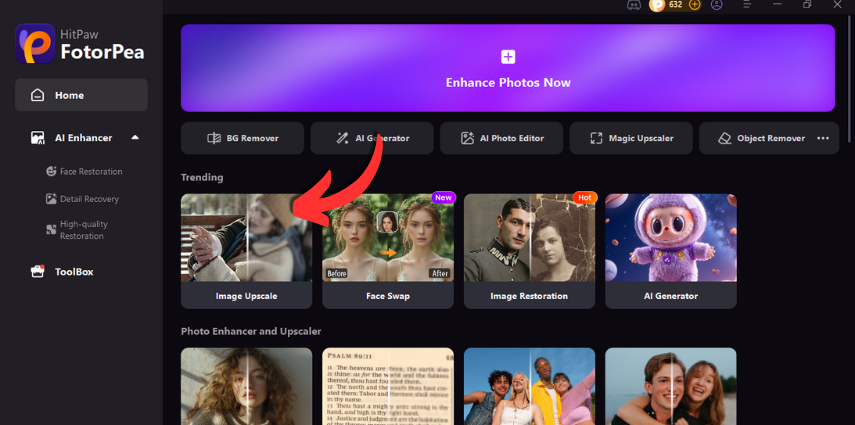Viewport: 855px width, 425px height.
Task: Open the hamburger menu icon
Action: pos(747,4)
